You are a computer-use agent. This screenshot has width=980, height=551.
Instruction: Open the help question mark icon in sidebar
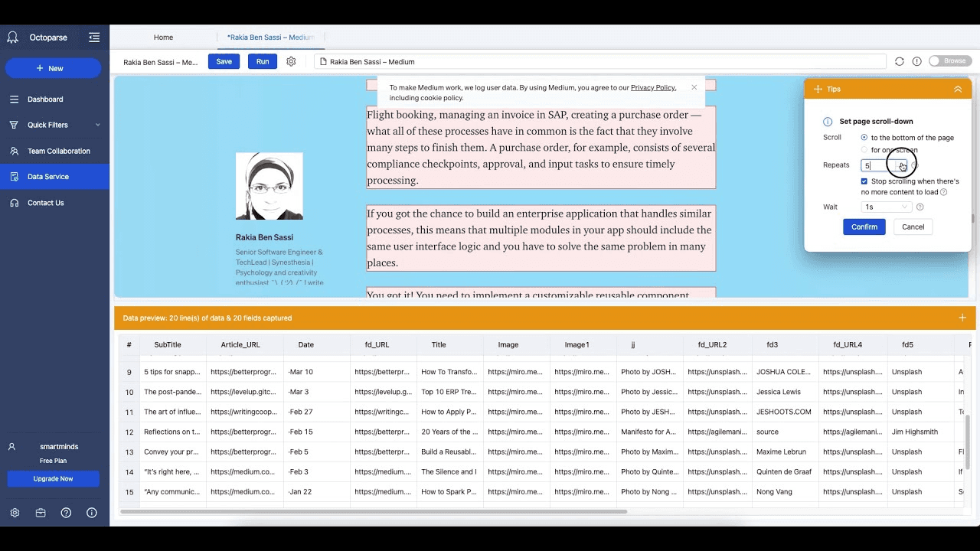tap(66, 513)
